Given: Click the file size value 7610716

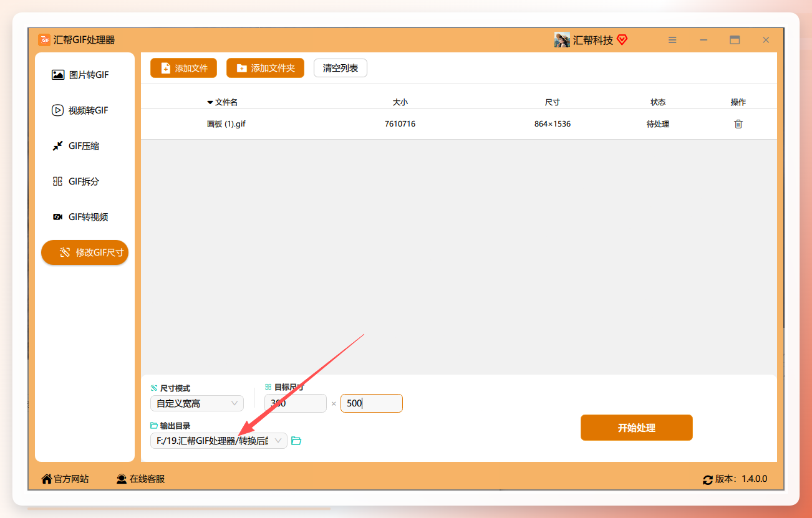Looking at the screenshot, I should point(400,124).
